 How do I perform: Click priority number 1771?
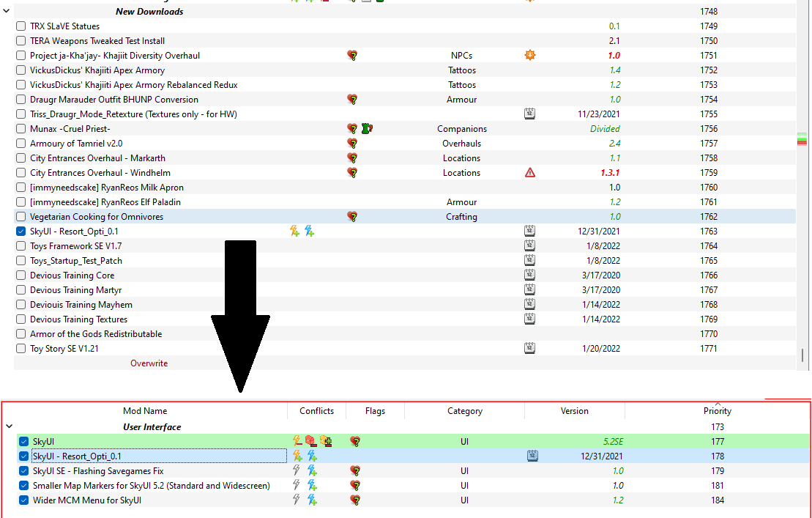point(709,349)
